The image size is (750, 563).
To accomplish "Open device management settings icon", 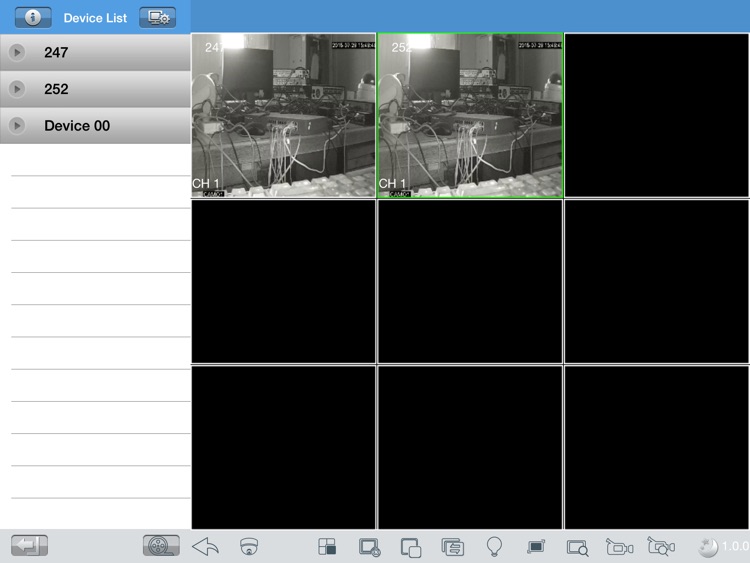I will click(x=157, y=18).
